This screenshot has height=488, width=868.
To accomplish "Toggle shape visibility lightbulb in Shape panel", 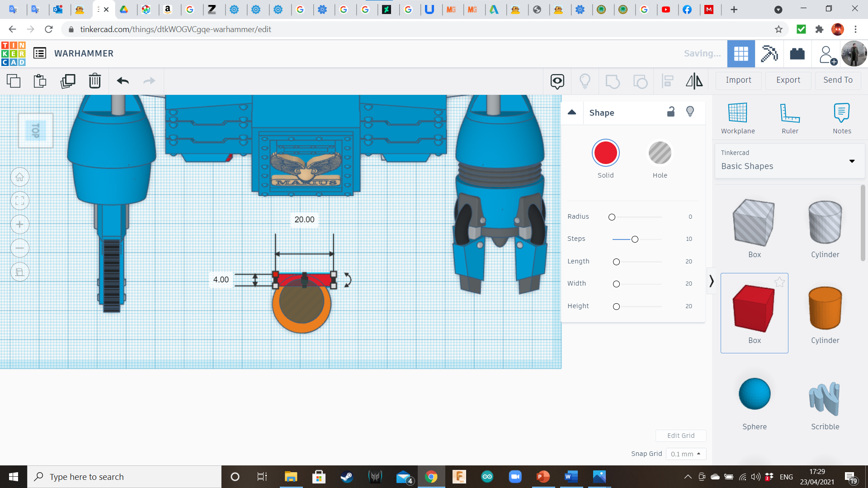I will click(x=690, y=112).
